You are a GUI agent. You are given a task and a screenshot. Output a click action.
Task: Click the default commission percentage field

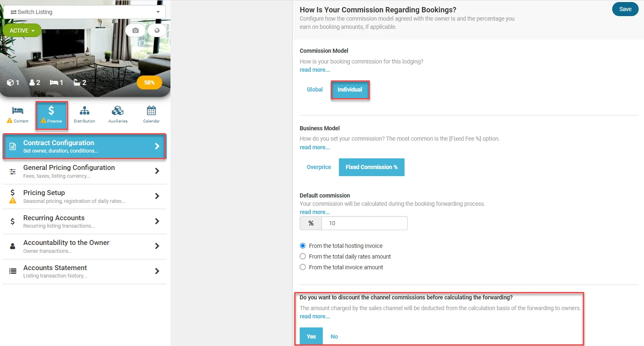[365, 223]
